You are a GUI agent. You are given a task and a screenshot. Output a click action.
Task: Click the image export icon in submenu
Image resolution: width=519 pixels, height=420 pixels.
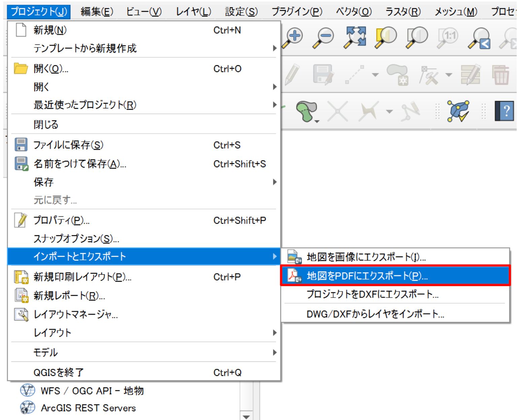tap(294, 257)
